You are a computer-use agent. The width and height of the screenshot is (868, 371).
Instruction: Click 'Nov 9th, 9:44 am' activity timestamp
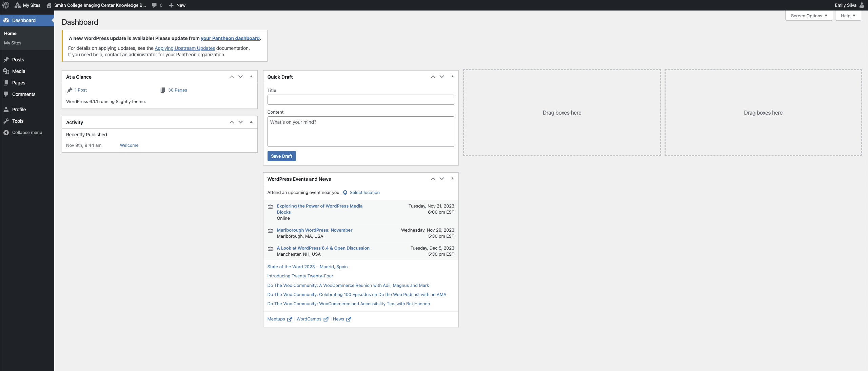point(84,145)
